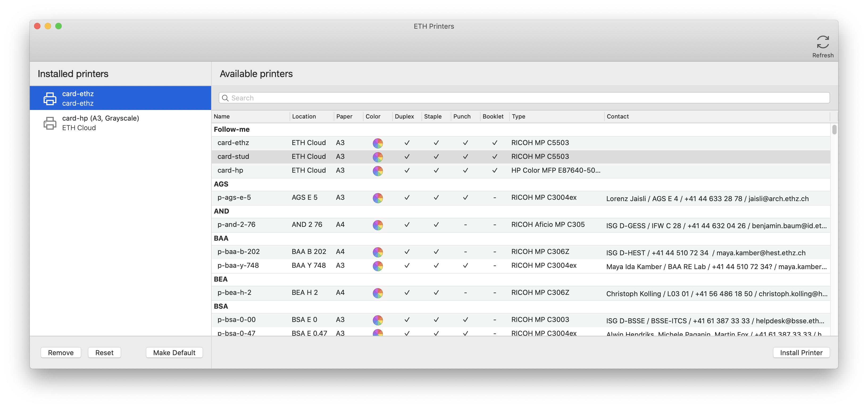The image size is (868, 408).
Task: Sort by the Contact column header
Action: coord(717,116)
